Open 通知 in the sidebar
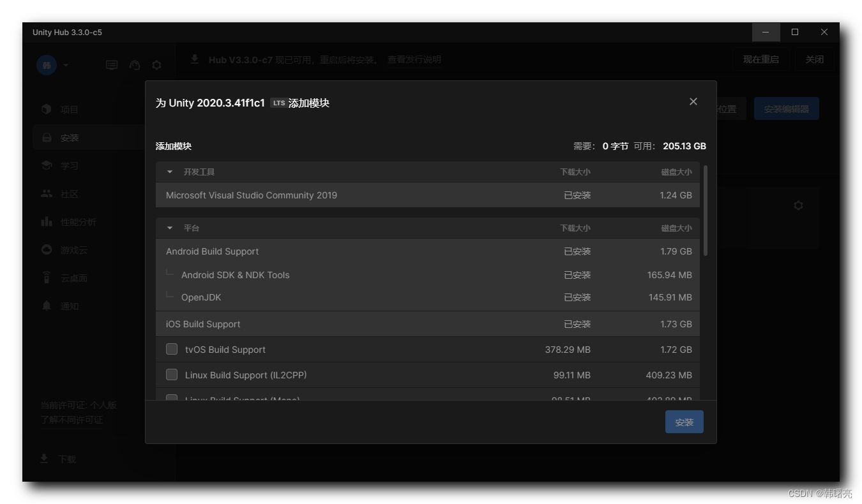Image resolution: width=862 pixels, height=504 pixels. [89, 306]
